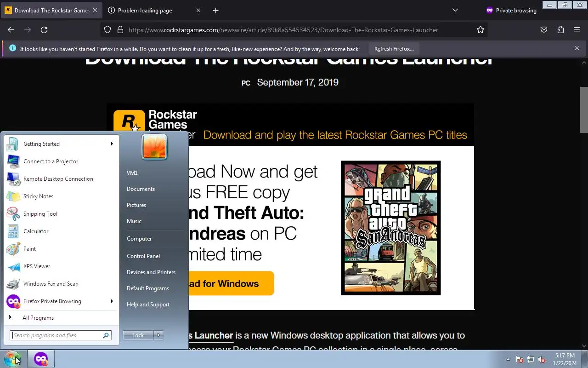
Task: Switch to Download The Rockstar Games tab
Action: click(x=51, y=10)
